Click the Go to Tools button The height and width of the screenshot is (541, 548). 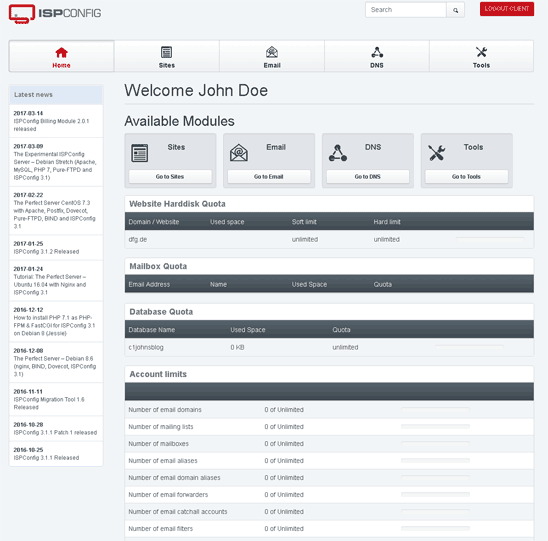(467, 176)
